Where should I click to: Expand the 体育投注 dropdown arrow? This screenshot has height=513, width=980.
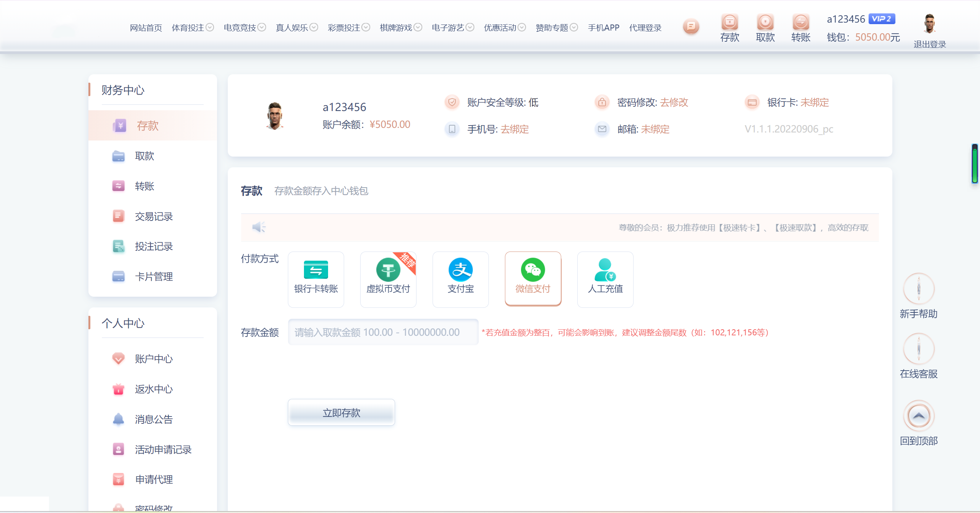(x=210, y=27)
